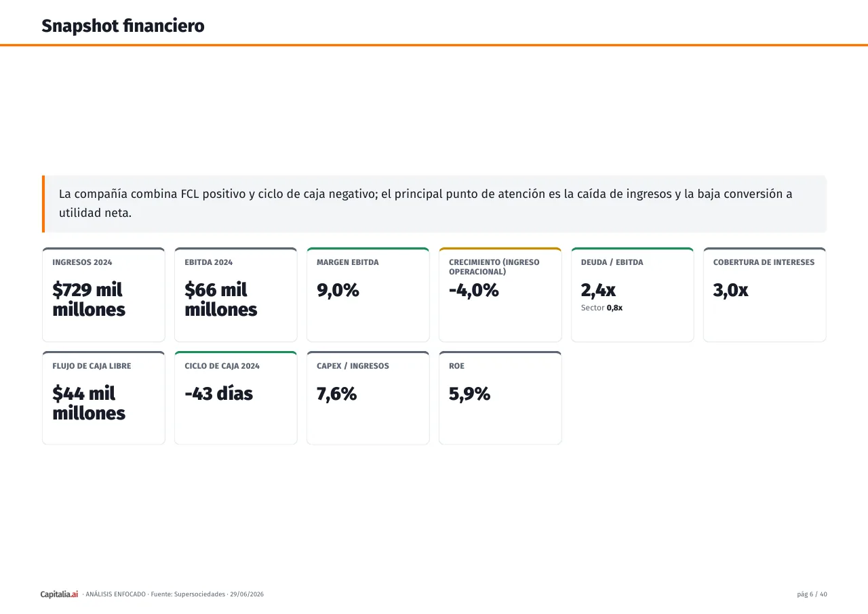Click the -43 días value
868x614 pixels.
point(218,394)
